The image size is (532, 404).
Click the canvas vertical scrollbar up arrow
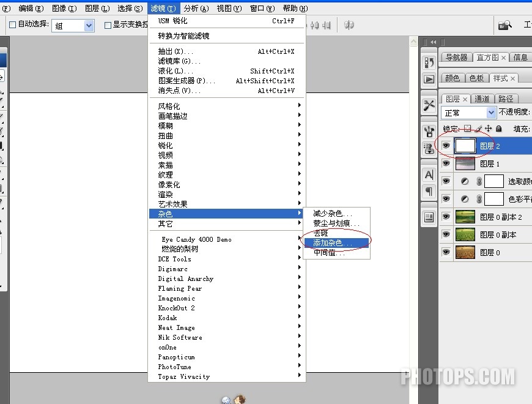413,42
